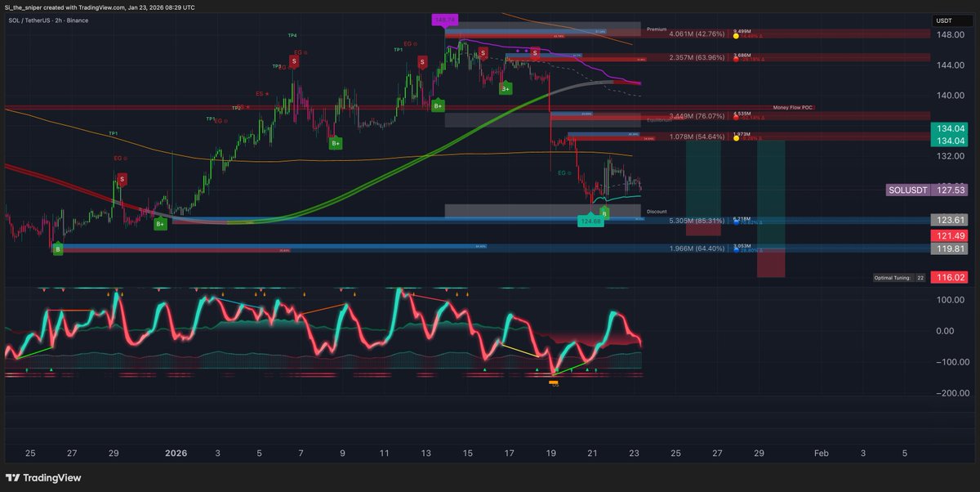The width and height of the screenshot is (980, 492).
Task: Click the 148.00 price axis level
Action: tap(951, 35)
